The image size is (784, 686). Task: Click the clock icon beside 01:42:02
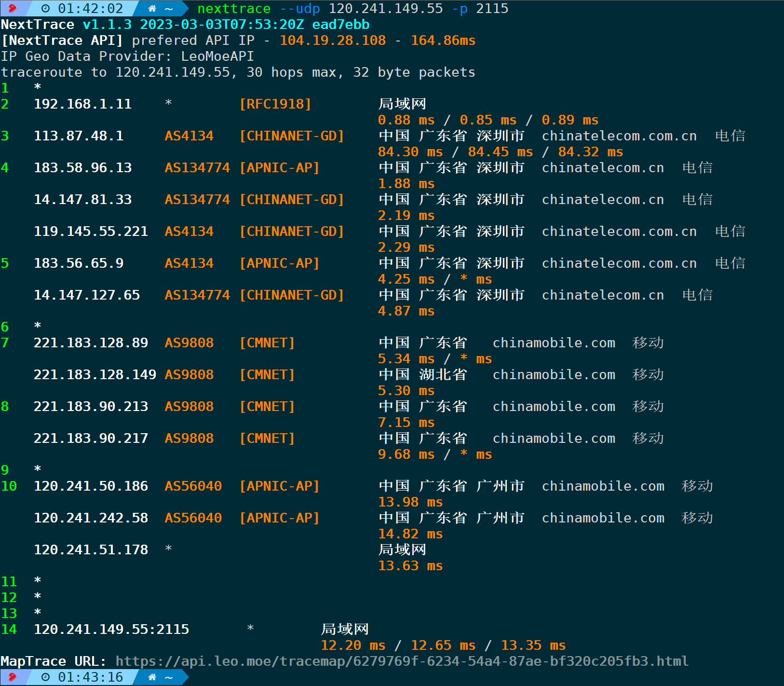(45, 9)
